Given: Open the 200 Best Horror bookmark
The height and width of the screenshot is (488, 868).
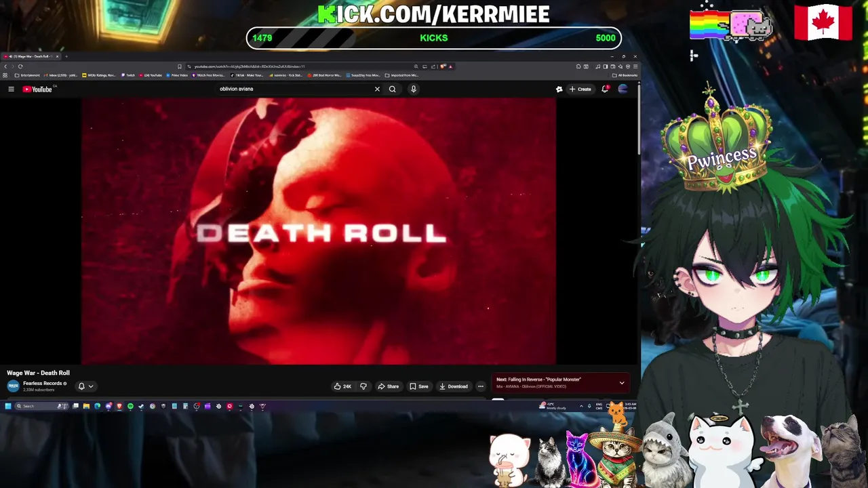Looking at the screenshot, I should [325, 75].
